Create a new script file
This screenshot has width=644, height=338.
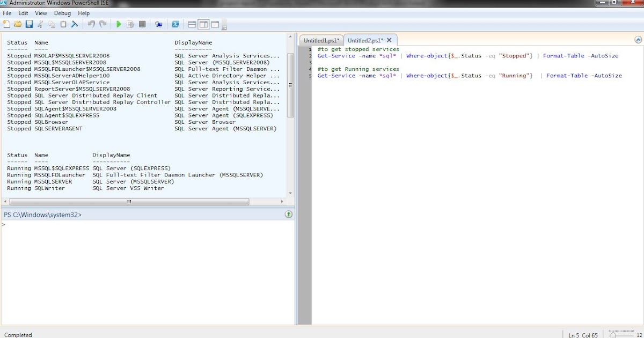pos(6,24)
